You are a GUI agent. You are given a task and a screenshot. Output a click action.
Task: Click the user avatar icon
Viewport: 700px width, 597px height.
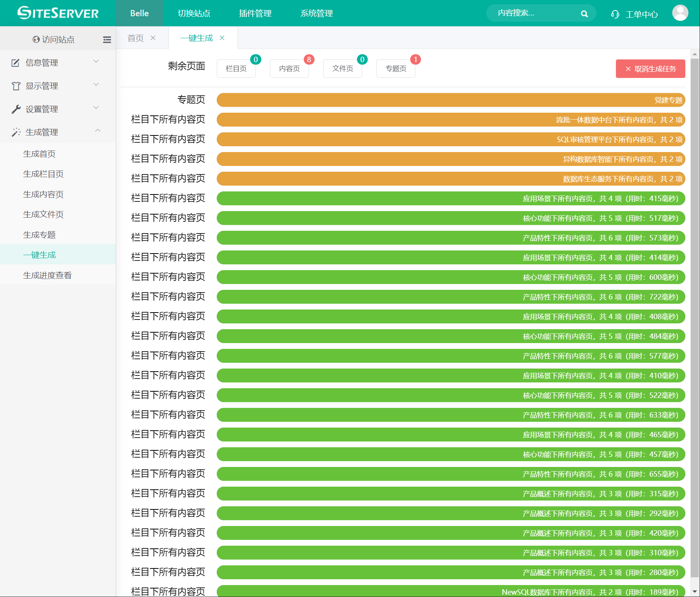[680, 13]
